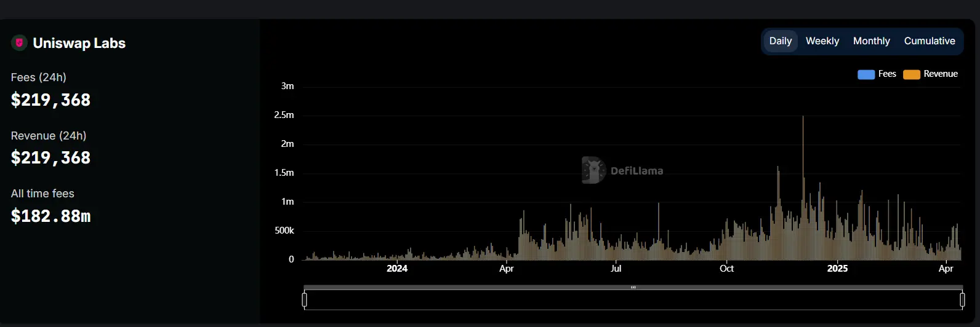The width and height of the screenshot is (980, 327).
Task: Click the value under Revenue (24h)
Action: (x=50, y=158)
